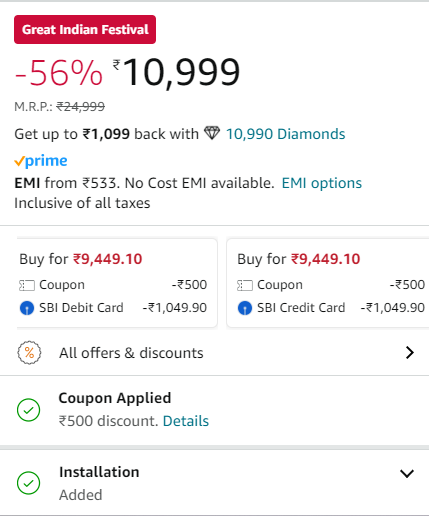Open EMI options link
The image size is (429, 516).
pyautogui.click(x=322, y=183)
